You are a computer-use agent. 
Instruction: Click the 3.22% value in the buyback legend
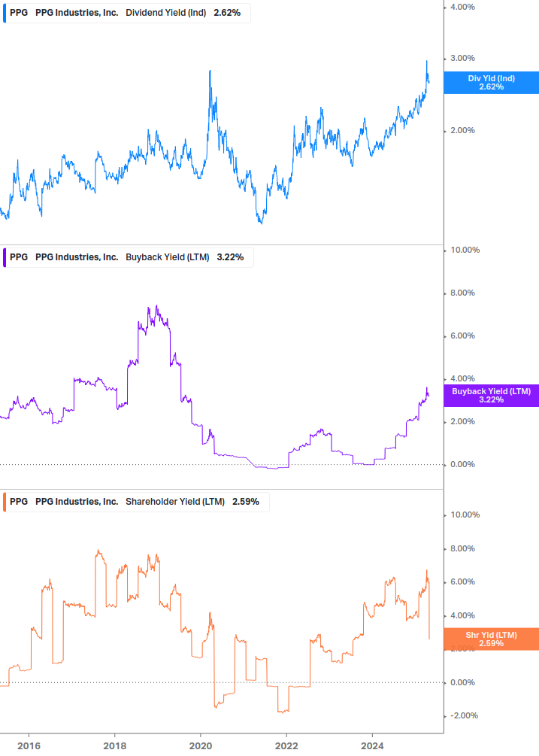230,257
